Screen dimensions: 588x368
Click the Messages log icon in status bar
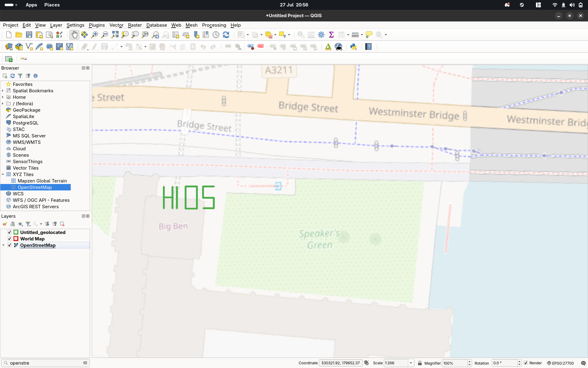[x=583, y=363]
